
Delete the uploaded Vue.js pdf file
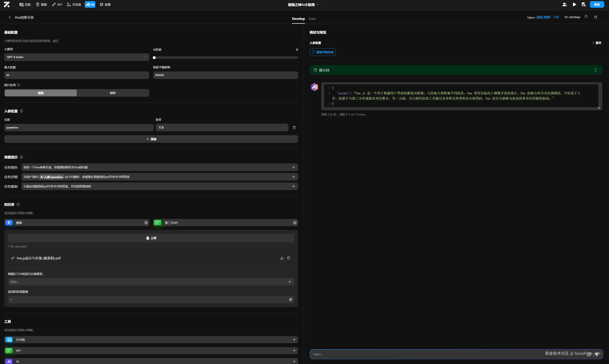coord(289,258)
